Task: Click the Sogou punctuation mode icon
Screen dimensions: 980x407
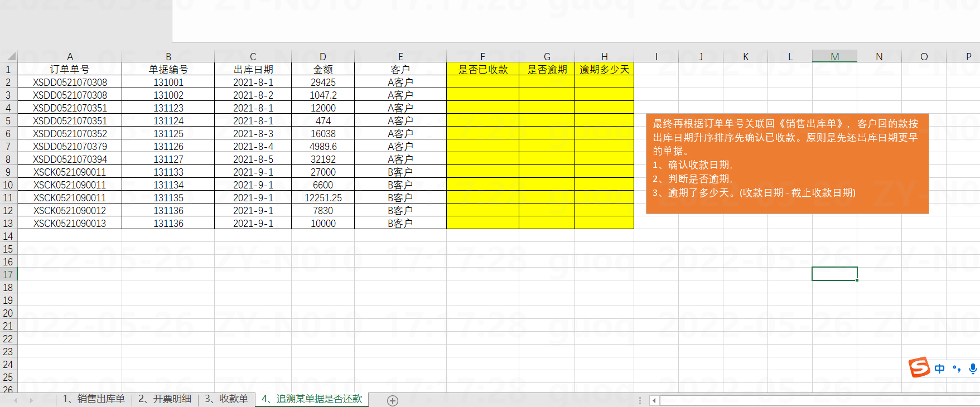Action: 957,369
